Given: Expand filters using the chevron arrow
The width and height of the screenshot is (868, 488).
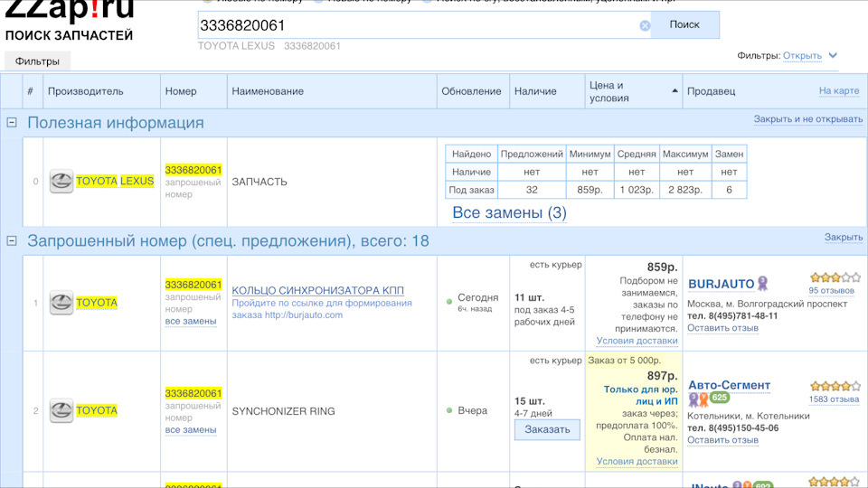Looking at the screenshot, I should (x=833, y=56).
